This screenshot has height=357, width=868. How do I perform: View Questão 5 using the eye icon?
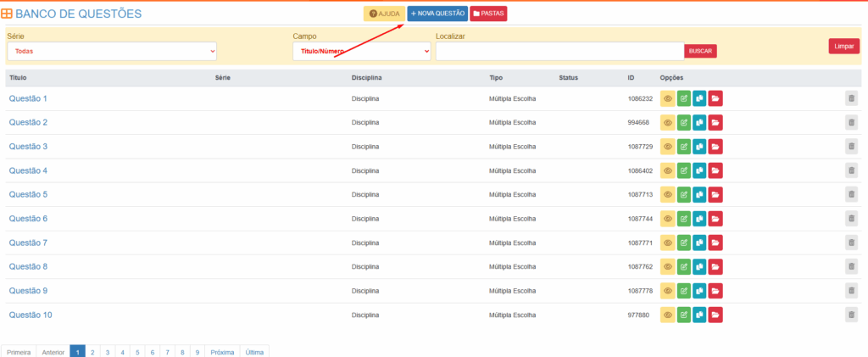point(668,195)
